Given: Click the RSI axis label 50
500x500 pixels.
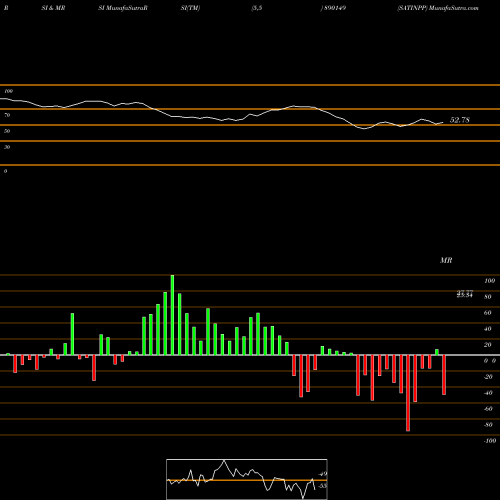Looking at the screenshot, I should [7, 131].
